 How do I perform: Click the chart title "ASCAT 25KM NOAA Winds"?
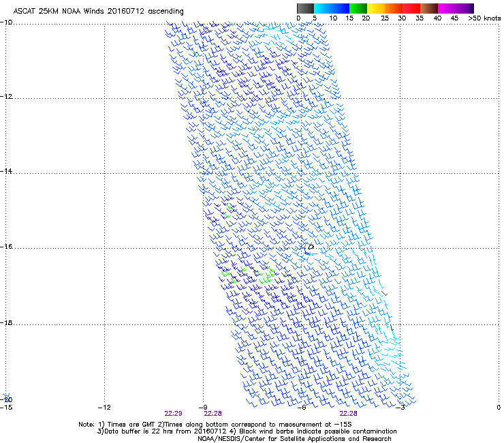click(59, 11)
